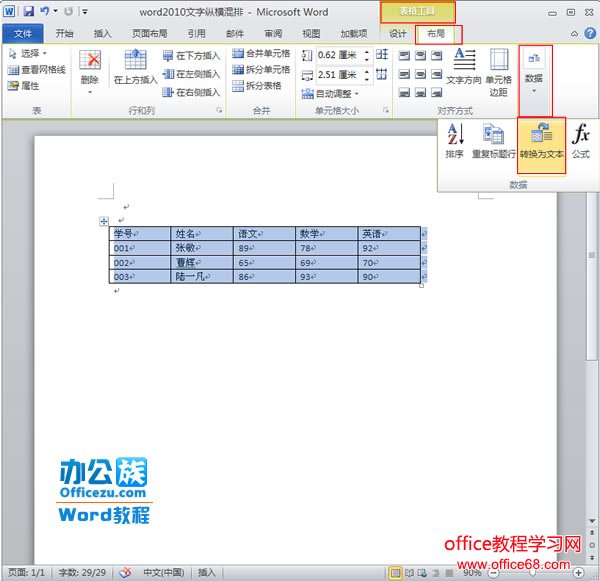This screenshot has height=581, width=600.
Task: Open table 属性 properties
Action: click(24, 86)
